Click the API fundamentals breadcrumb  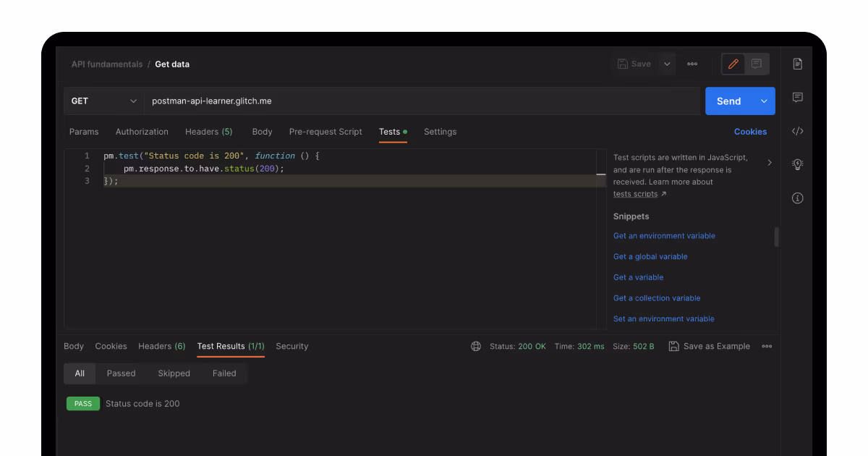click(x=107, y=64)
